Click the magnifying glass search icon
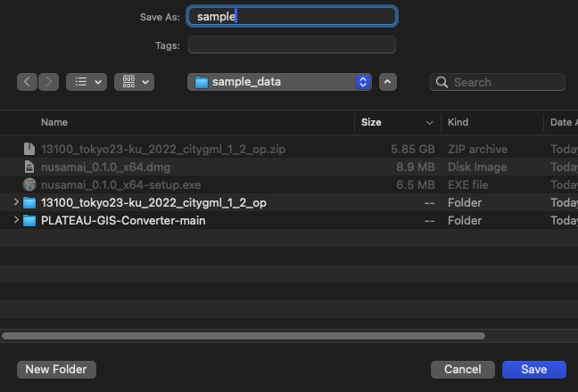578x392 pixels. (442, 82)
